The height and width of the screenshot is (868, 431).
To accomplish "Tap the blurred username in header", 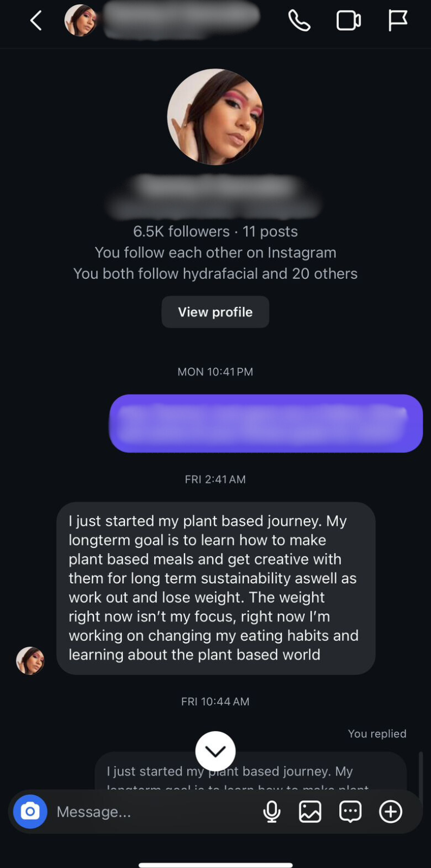I will pyautogui.click(x=182, y=20).
